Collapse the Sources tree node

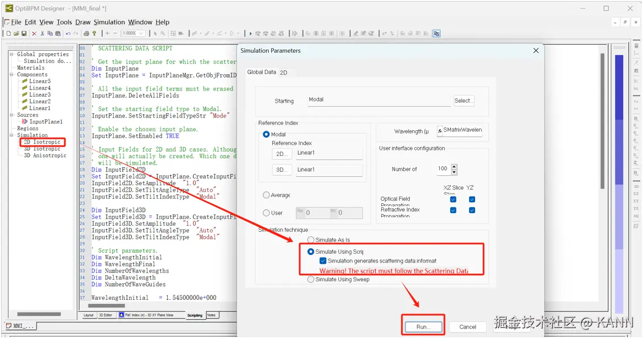pos(12,115)
